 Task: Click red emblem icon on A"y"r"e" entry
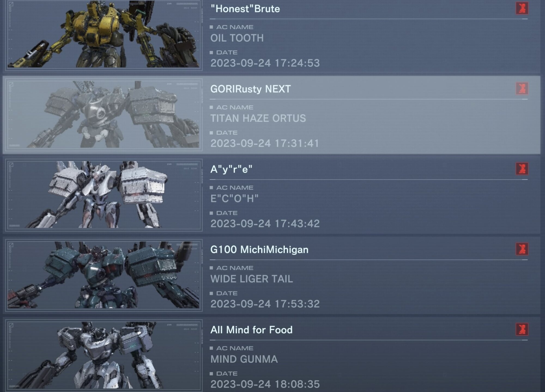(522, 169)
